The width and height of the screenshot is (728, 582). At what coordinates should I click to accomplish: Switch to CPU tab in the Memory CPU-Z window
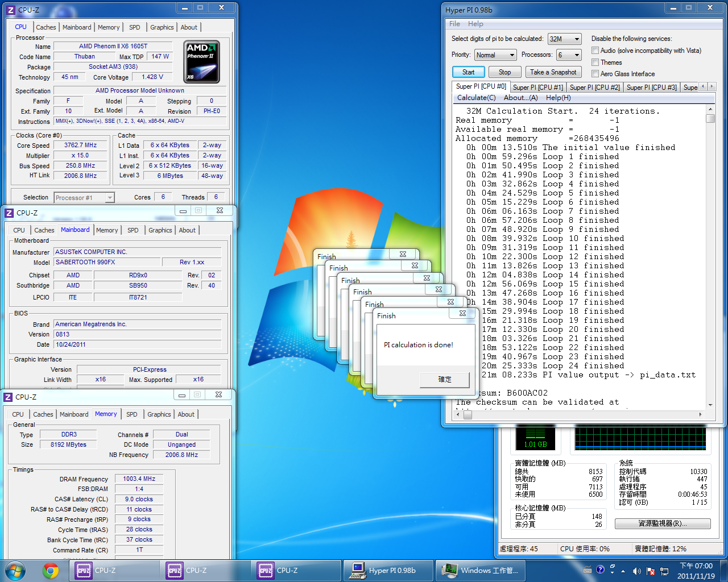pyautogui.click(x=18, y=414)
